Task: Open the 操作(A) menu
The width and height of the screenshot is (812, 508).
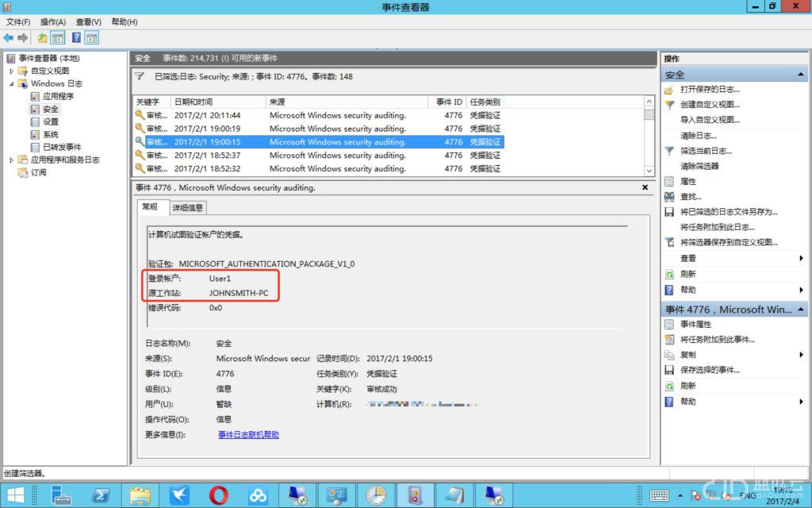Action: point(53,21)
